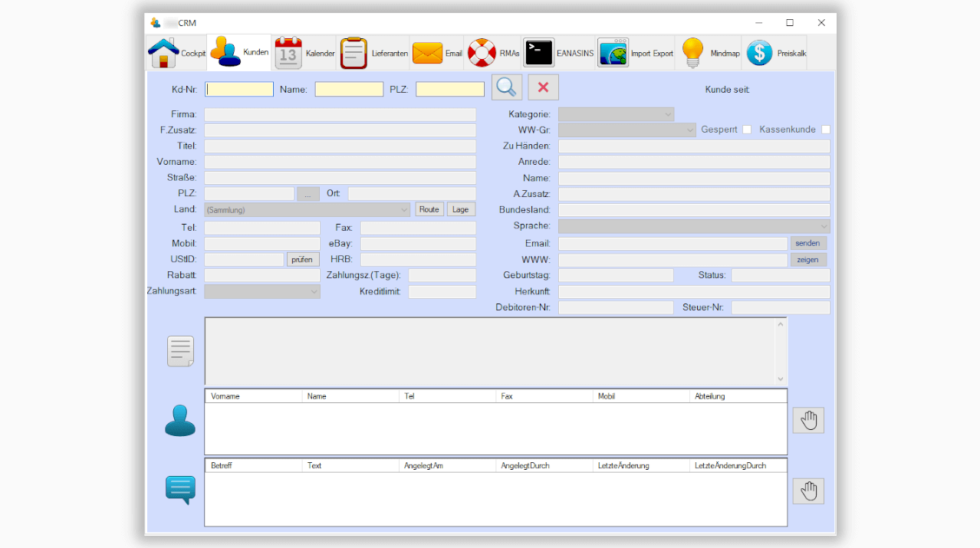Click the blue contact person icon
This screenshot has height=548, width=980.
[180, 421]
